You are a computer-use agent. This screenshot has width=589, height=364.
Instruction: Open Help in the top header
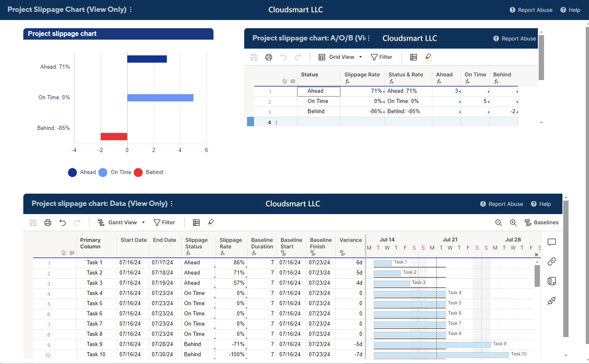point(570,10)
